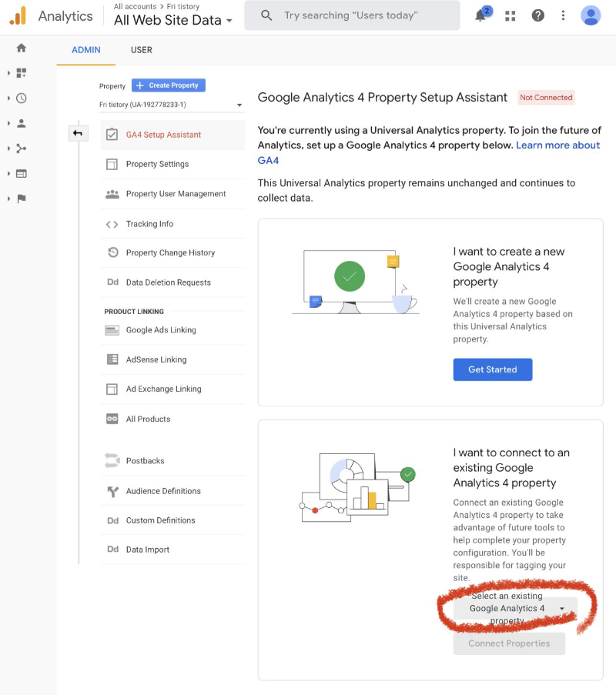Expand the Customization sidebar section arrow
Viewport: 616px width, 695px height.
pyautogui.click(x=8, y=72)
